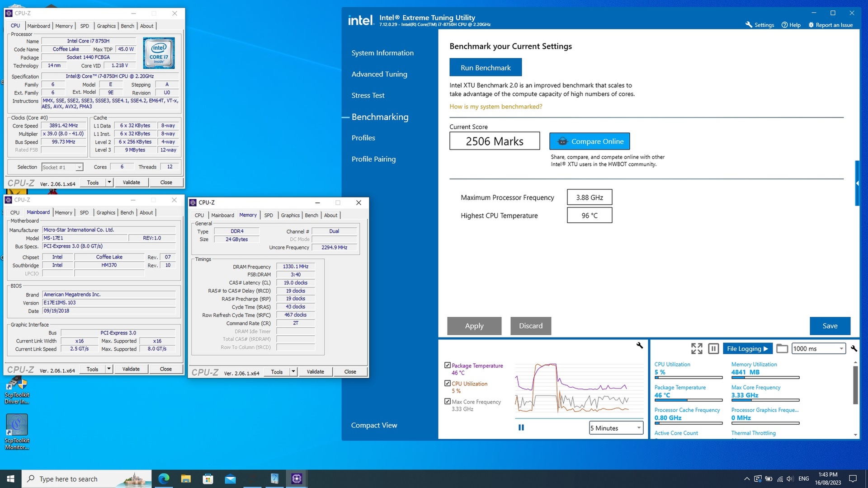The width and height of the screenshot is (868, 488).
Task: Launch Microsoft Edge from taskbar
Action: pyautogui.click(x=164, y=479)
